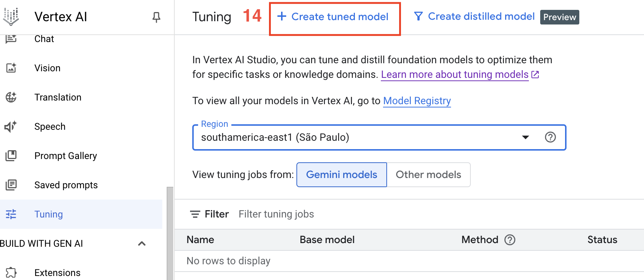This screenshot has height=280, width=644.
Task: Click the Status column header
Action: point(602,240)
